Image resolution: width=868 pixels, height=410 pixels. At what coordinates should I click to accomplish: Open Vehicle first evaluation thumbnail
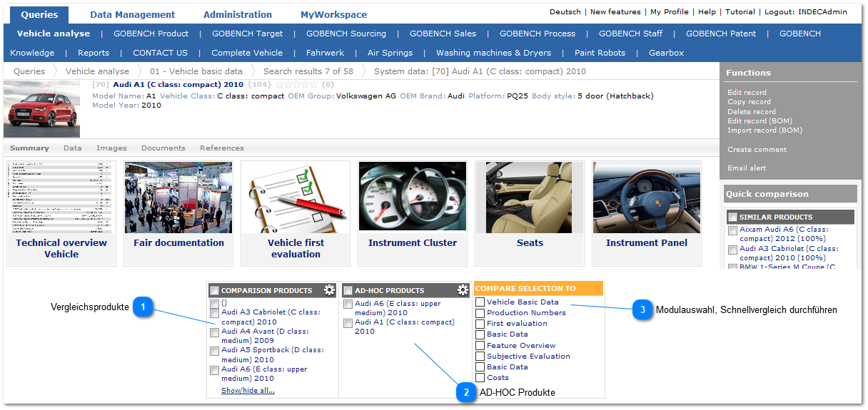[x=296, y=213]
